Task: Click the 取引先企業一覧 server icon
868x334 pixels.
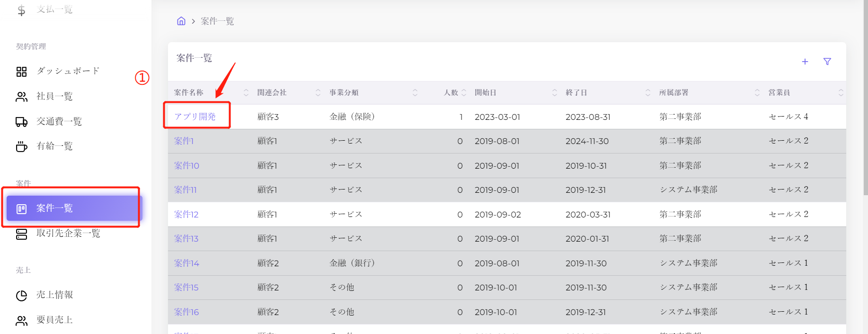Action: [22, 234]
